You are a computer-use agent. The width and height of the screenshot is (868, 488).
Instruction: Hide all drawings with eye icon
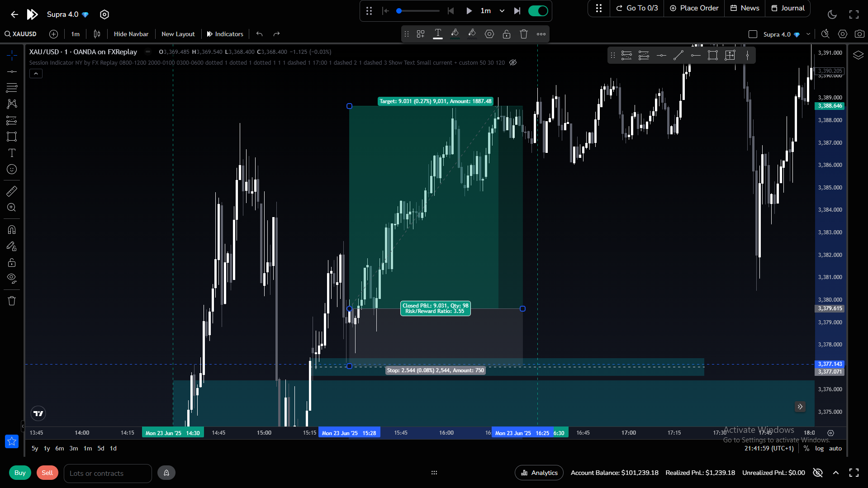click(x=12, y=279)
